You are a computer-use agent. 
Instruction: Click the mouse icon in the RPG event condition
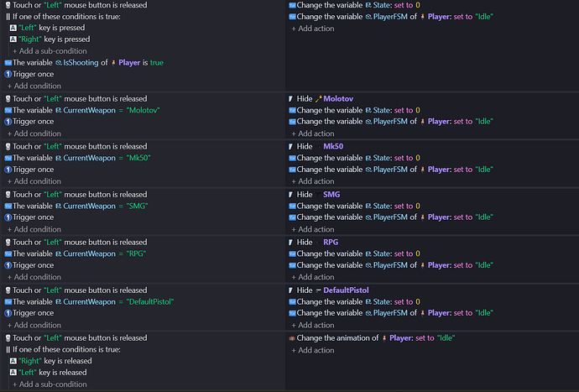pos(8,243)
